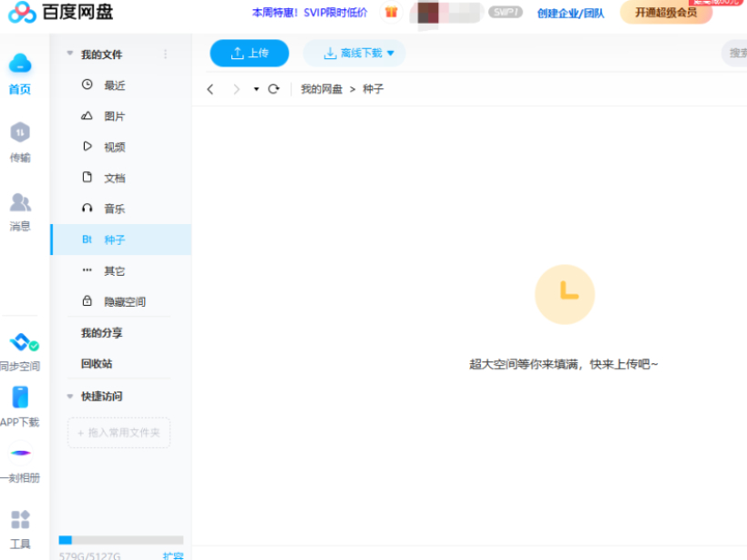Select 其它 other files category
Image resolution: width=747 pixels, height=560 pixels.
pyautogui.click(x=121, y=270)
